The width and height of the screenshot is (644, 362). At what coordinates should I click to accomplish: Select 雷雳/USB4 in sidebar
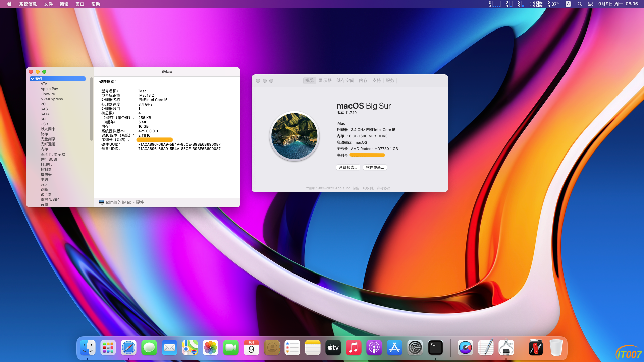pos(50,199)
